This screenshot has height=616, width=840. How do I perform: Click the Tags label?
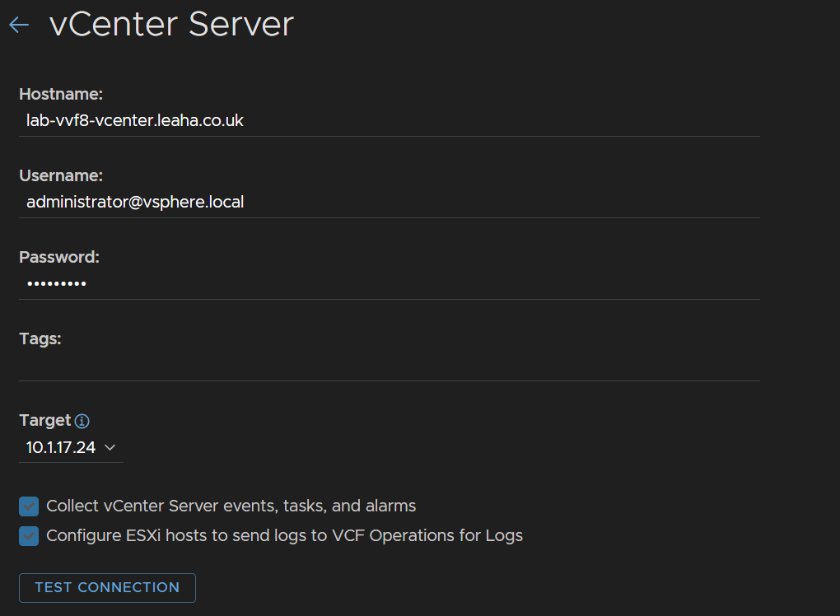pyautogui.click(x=40, y=338)
